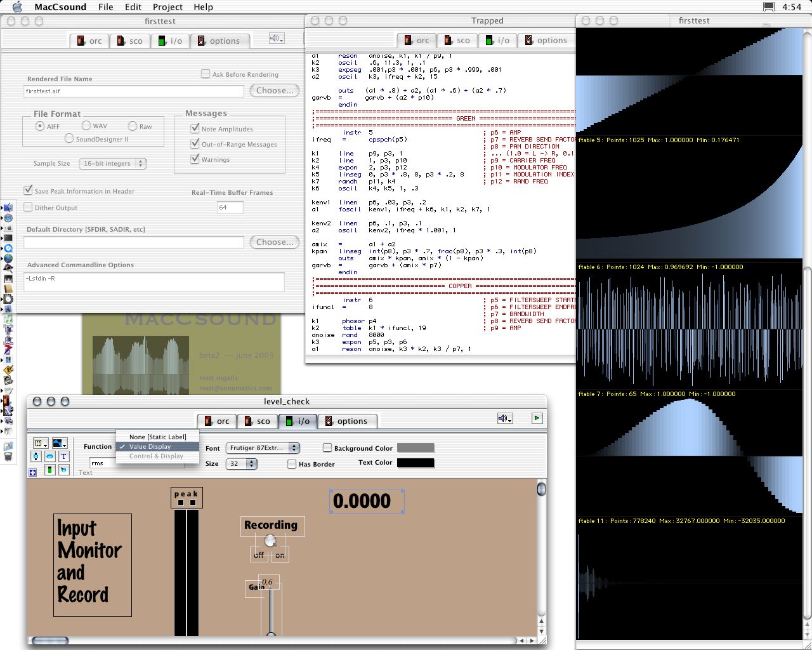This screenshot has height=650, width=812.
Task: Open the Apple menu
Action: [17, 7]
